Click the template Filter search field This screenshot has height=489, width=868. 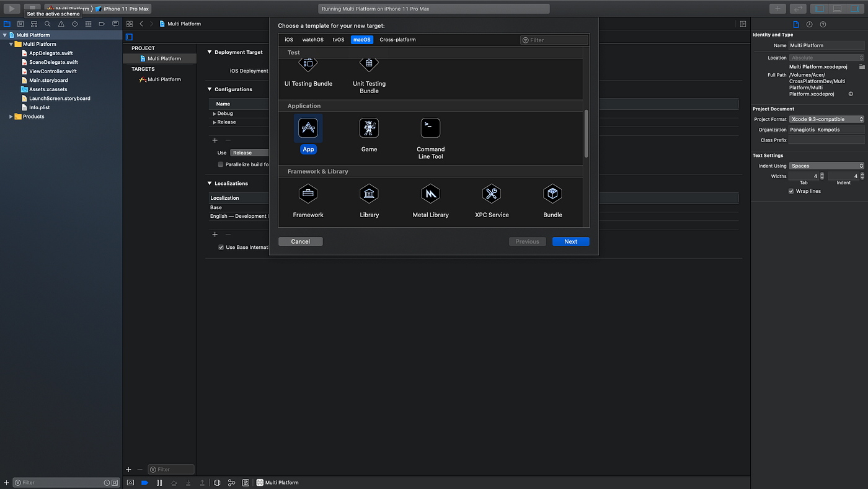coord(554,40)
